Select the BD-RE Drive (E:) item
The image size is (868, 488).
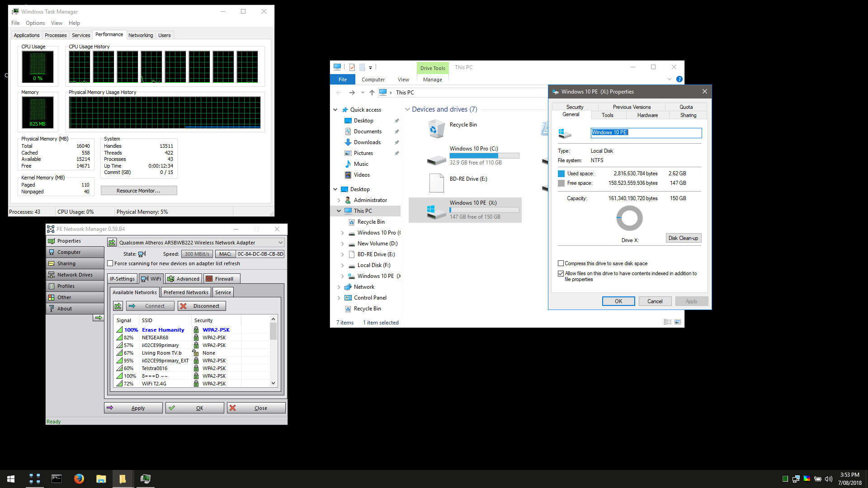465,183
